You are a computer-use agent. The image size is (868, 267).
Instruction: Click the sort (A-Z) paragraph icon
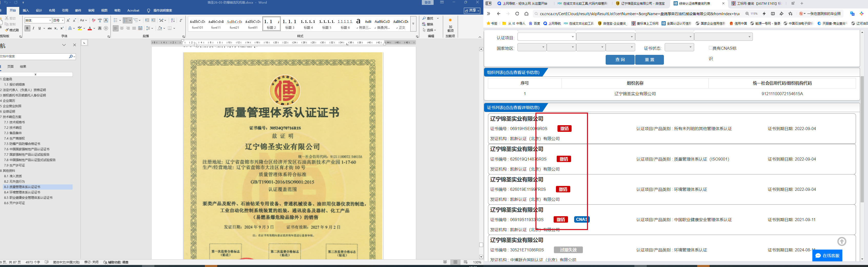click(x=173, y=21)
